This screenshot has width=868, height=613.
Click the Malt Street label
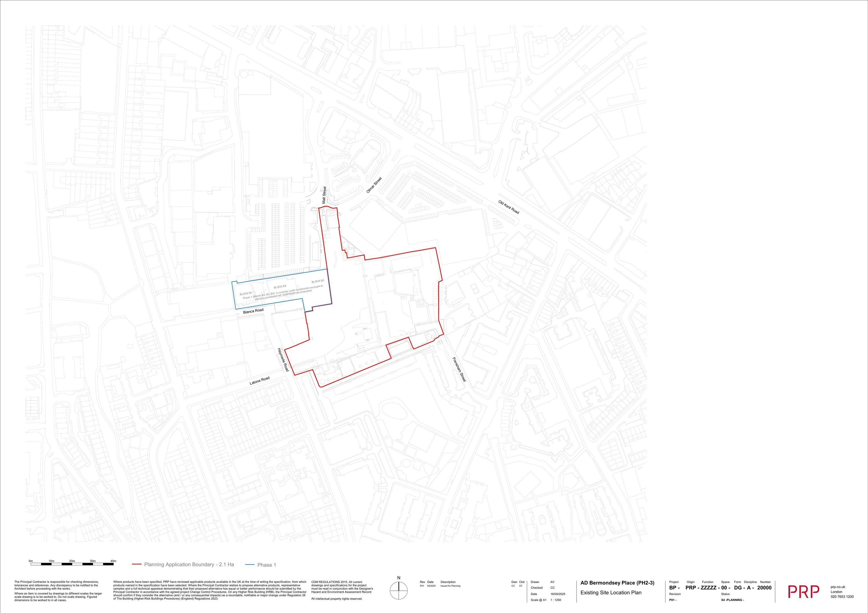point(324,195)
